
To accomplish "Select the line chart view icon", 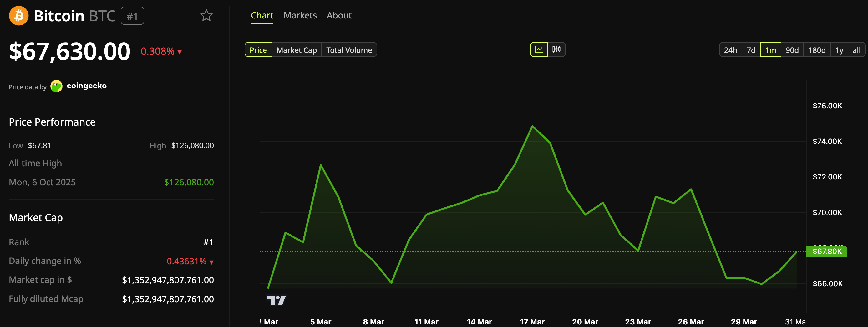I will click(x=540, y=49).
